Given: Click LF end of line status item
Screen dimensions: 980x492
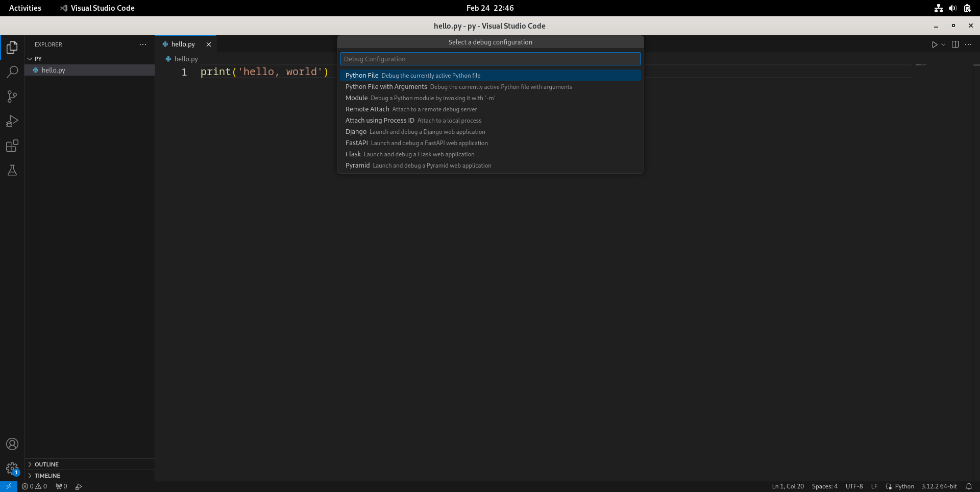Looking at the screenshot, I should [874, 486].
